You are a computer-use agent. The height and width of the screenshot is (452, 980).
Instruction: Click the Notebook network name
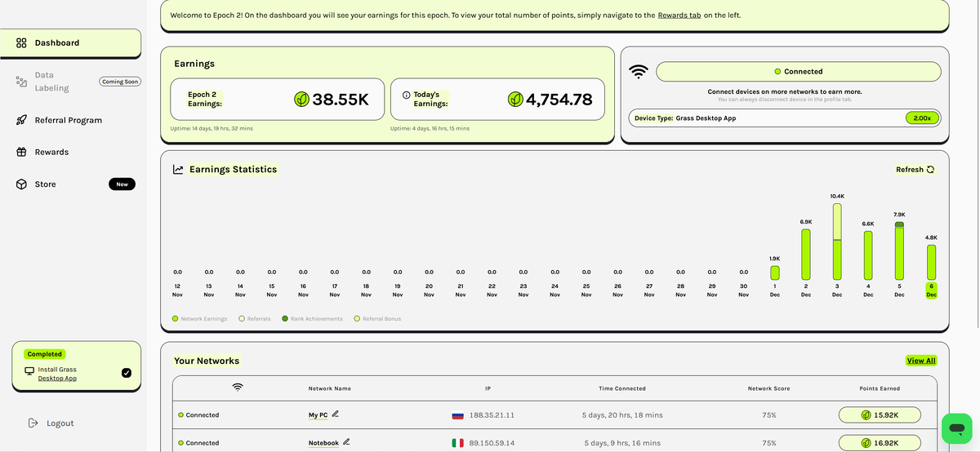click(x=323, y=443)
